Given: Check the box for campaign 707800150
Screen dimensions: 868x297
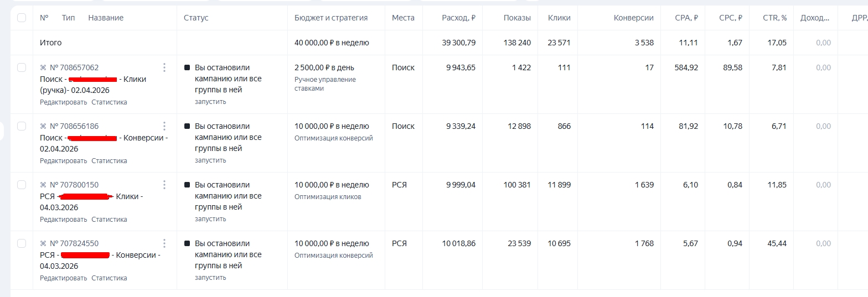Looking at the screenshot, I should (22, 185).
